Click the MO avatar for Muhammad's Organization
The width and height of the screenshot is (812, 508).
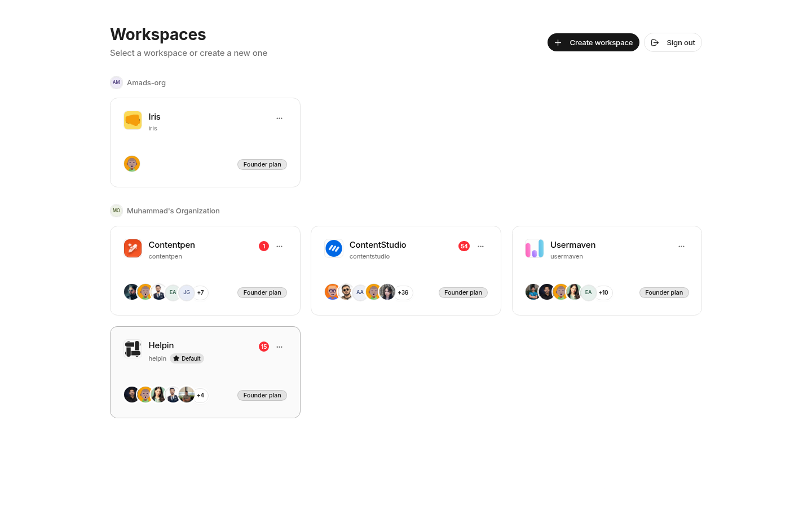pos(116,211)
